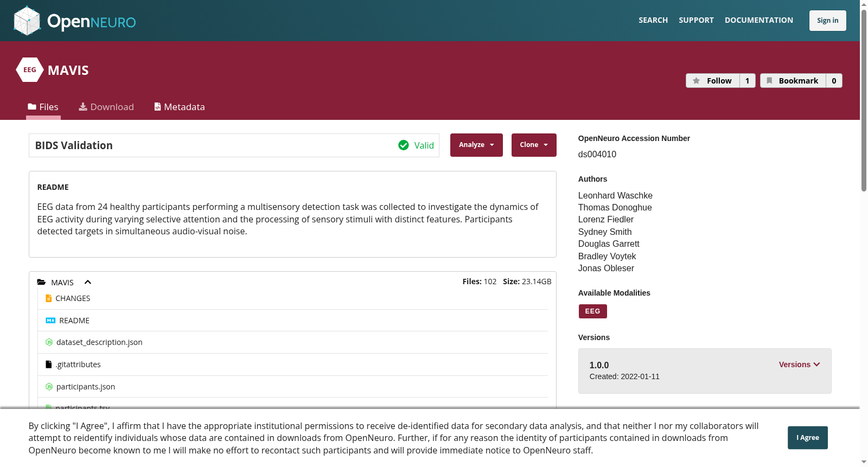Open dataset_description.json file
The width and height of the screenshot is (868, 467).
coord(99,342)
